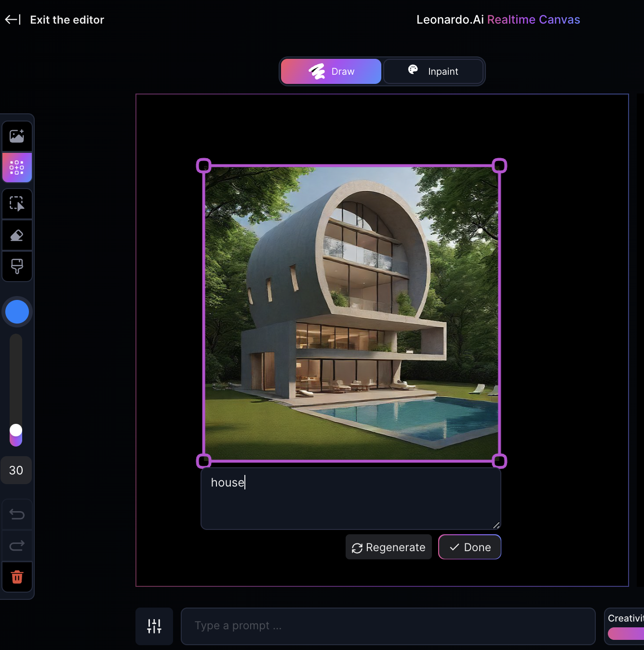644x650 pixels.
Task: Delete canvas with the trash icon
Action: [17, 577]
